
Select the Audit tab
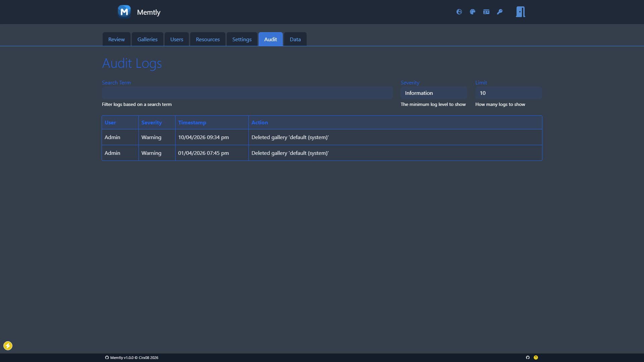point(271,39)
